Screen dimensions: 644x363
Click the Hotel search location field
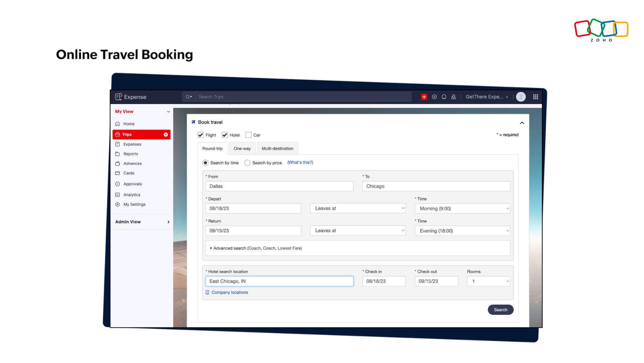tap(279, 281)
